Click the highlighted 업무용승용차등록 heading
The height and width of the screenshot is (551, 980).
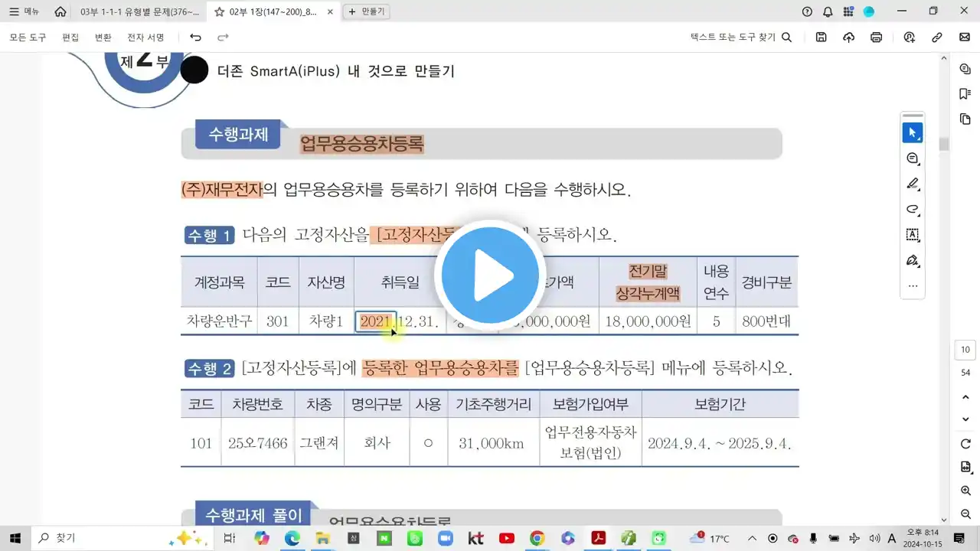[x=361, y=144]
